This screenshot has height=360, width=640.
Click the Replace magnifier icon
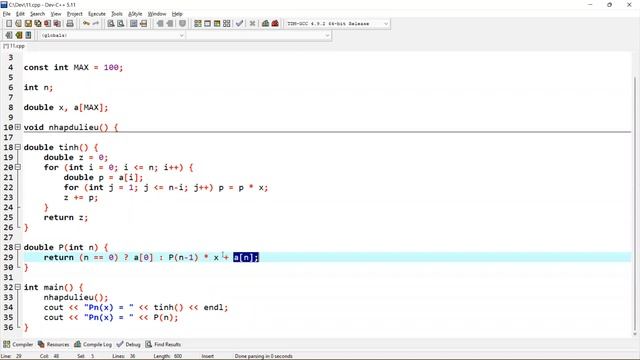click(x=120, y=24)
